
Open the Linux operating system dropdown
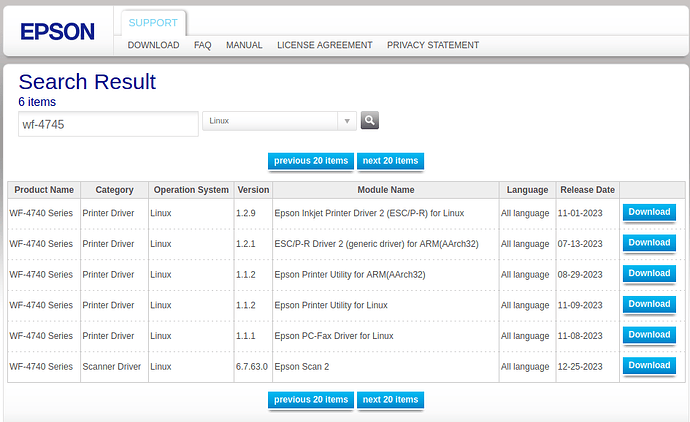279,121
